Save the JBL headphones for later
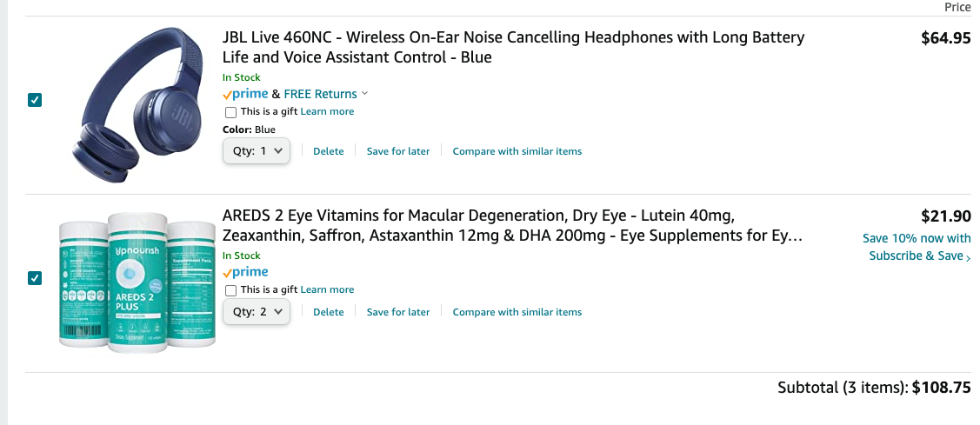This screenshot has width=980, height=425. pyautogui.click(x=398, y=151)
